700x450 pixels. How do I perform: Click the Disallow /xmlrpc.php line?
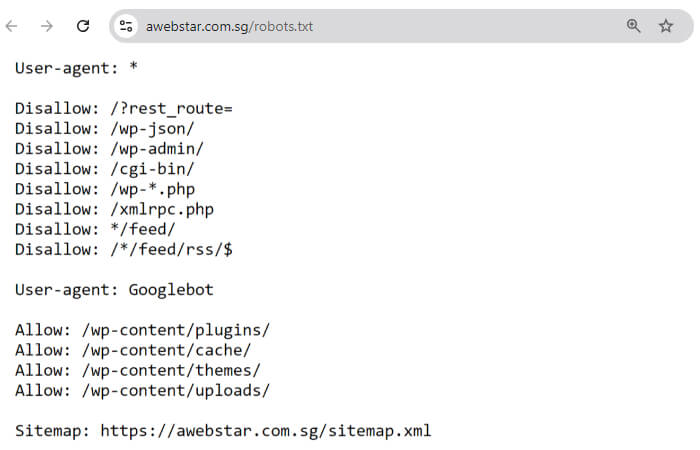click(x=114, y=209)
